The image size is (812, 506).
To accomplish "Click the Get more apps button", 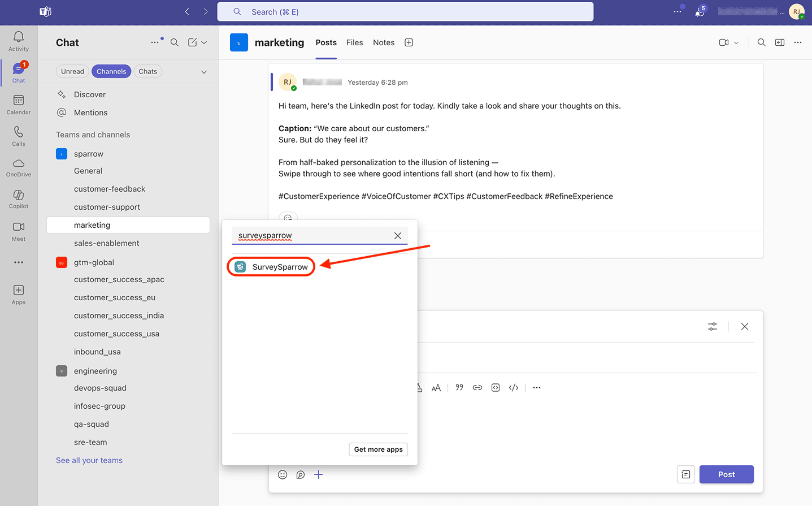I will (378, 449).
